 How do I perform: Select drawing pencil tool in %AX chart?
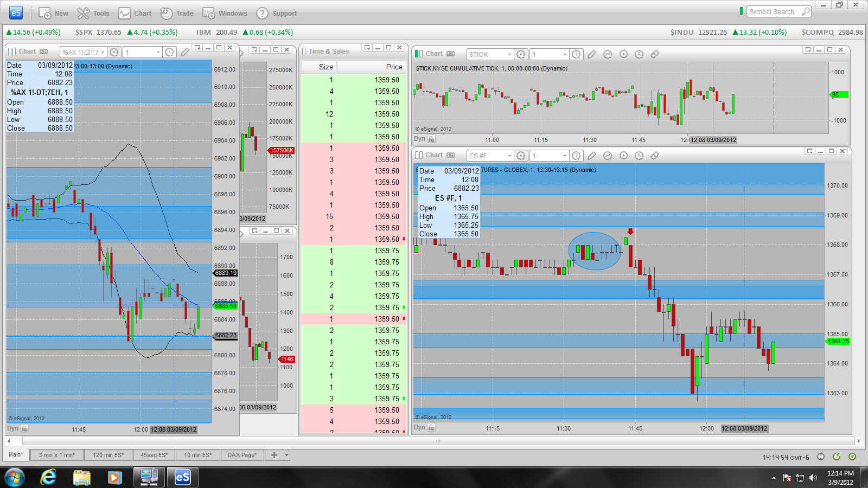185,52
